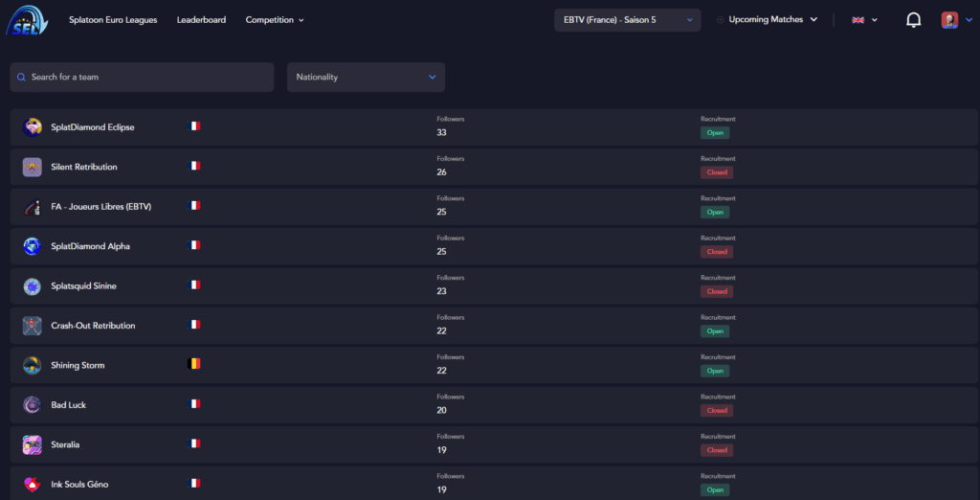Click the Shining Storm team logo
The image size is (980, 500).
(32, 366)
